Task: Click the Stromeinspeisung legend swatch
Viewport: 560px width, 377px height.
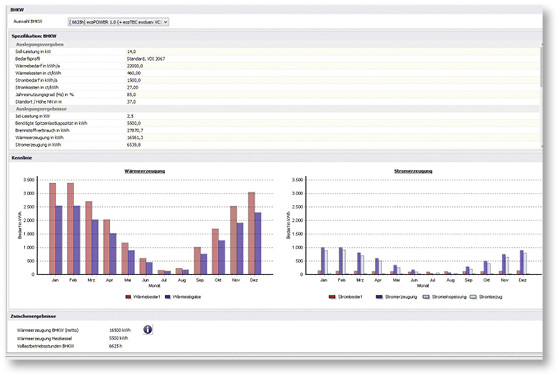Action: 426,297
